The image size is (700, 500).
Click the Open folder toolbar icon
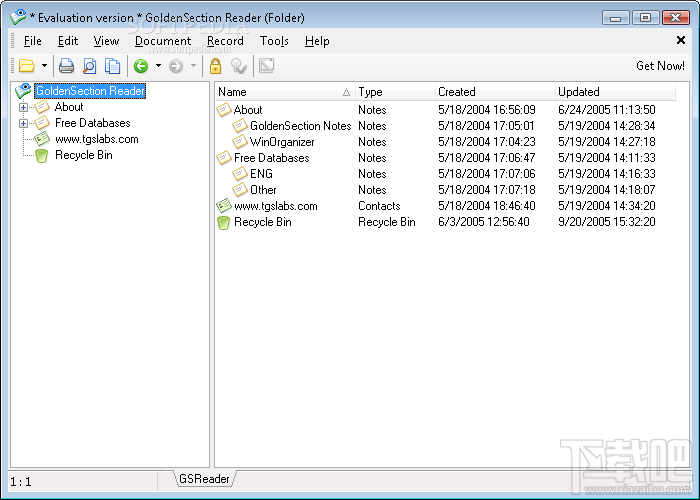[x=27, y=66]
